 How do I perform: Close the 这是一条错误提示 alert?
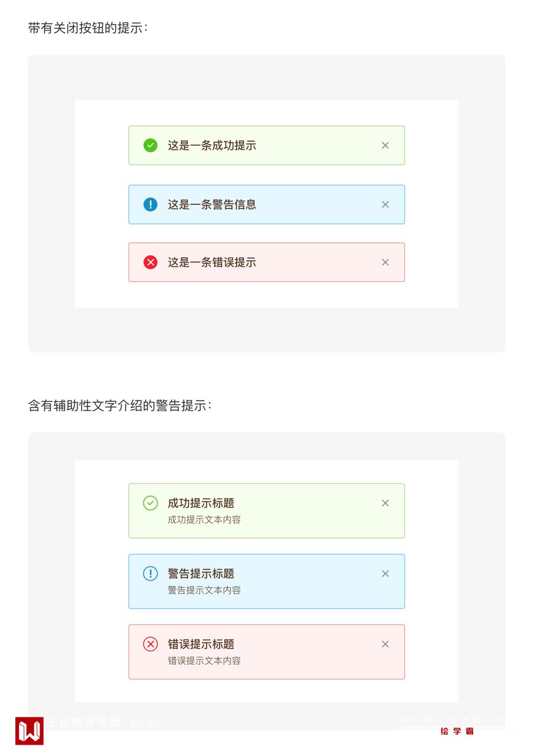point(385,262)
